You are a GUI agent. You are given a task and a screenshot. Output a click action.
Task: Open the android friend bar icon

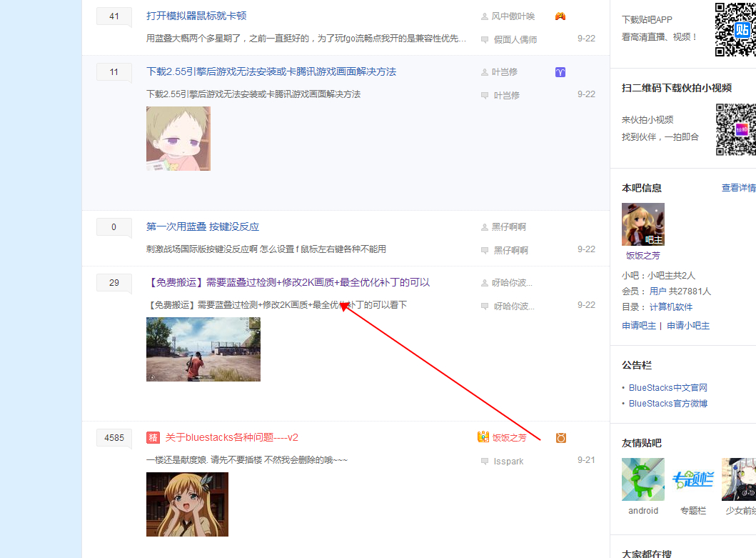point(643,479)
